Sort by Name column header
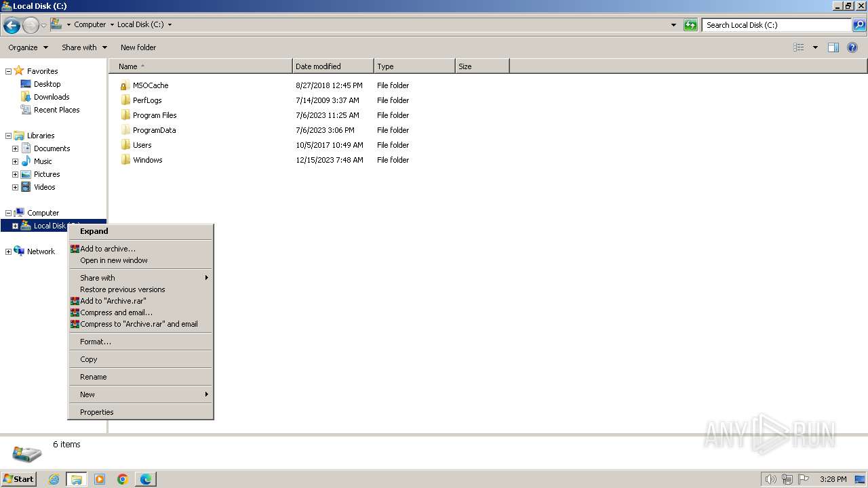The height and width of the screenshot is (488, 868). tap(201, 66)
